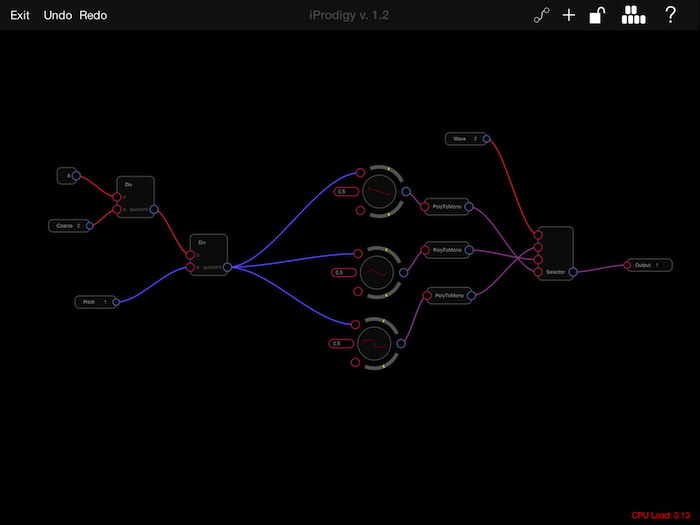Select Div title of node fed by Pitch
The width and height of the screenshot is (700, 525).
click(x=202, y=242)
